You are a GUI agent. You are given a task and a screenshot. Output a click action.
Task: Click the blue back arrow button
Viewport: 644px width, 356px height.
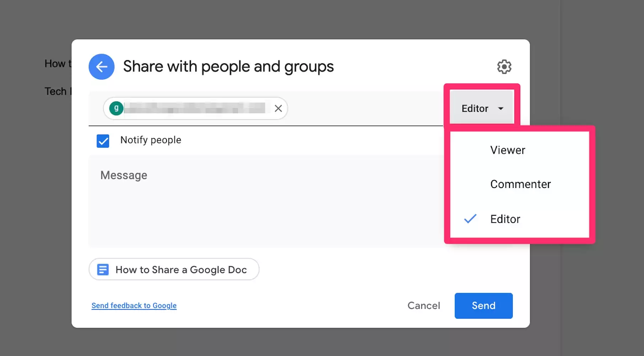tap(101, 67)
